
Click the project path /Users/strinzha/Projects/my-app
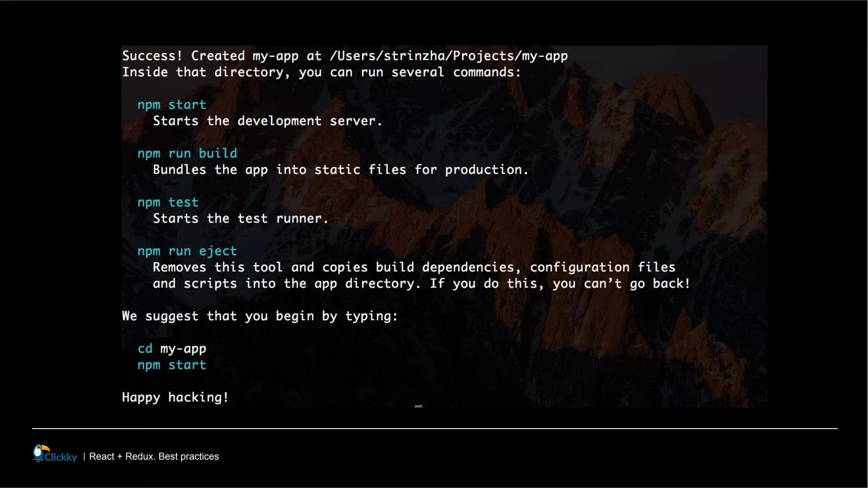point(448,55)
